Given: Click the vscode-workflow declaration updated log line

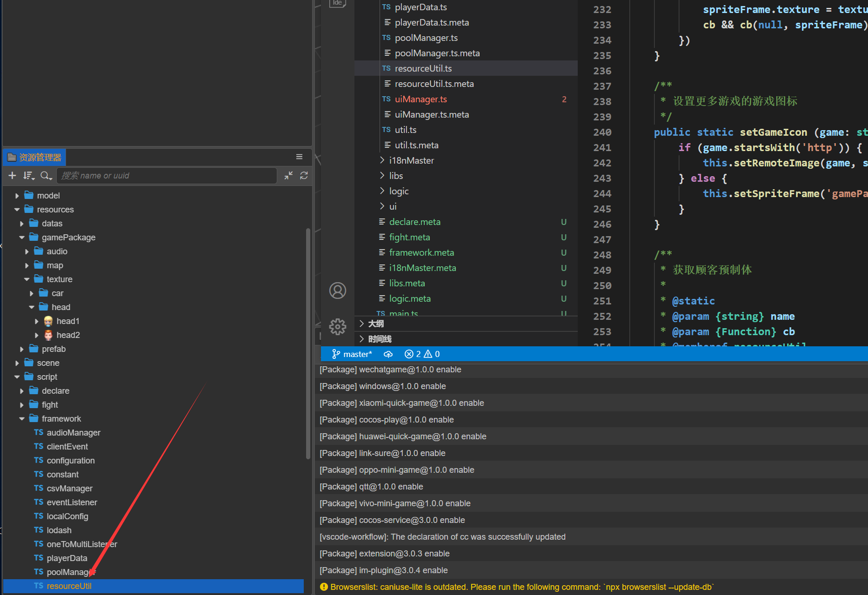Looking at the screenshot, I should pos(442,537).
